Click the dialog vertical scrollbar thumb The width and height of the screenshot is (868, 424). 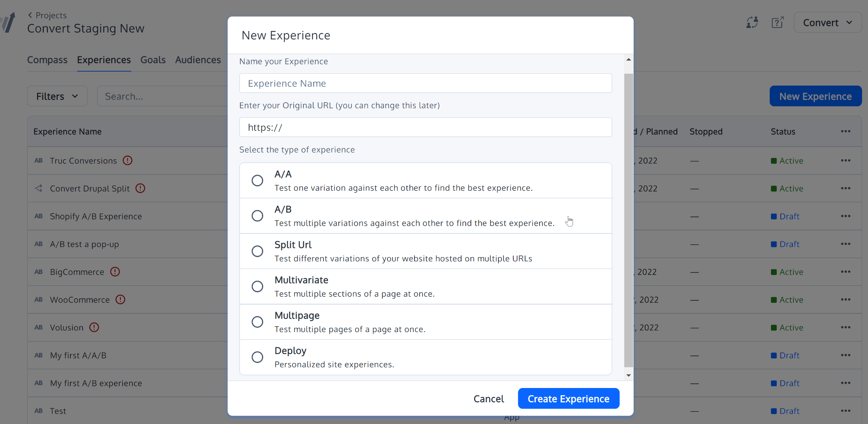629,220
